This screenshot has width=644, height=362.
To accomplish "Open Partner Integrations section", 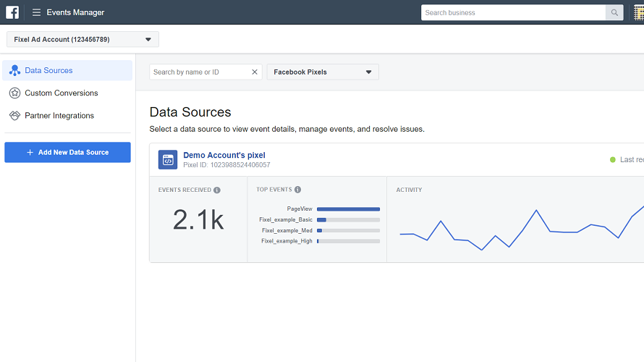I will [59, 116].
